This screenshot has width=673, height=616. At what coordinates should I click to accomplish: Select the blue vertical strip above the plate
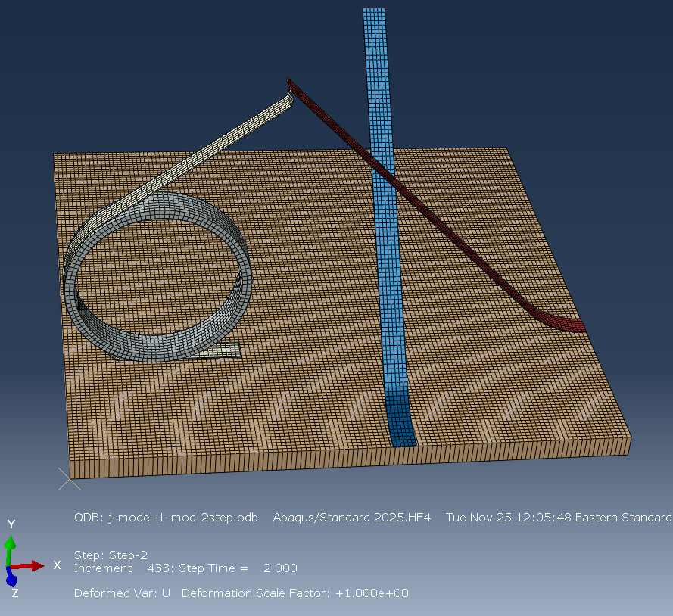point(378,114)
